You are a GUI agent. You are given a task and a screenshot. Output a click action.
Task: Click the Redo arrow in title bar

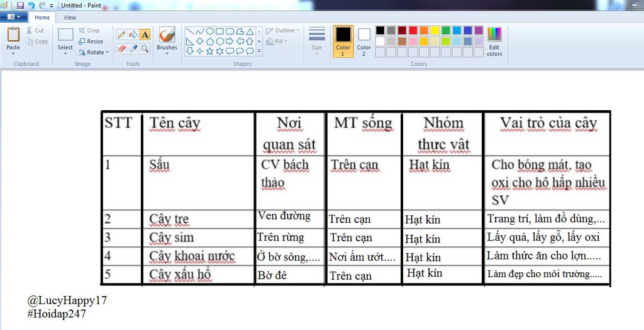[x=42, y=5]
